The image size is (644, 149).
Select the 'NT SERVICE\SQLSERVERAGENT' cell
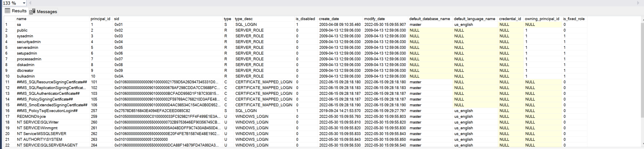click(52, 145)
